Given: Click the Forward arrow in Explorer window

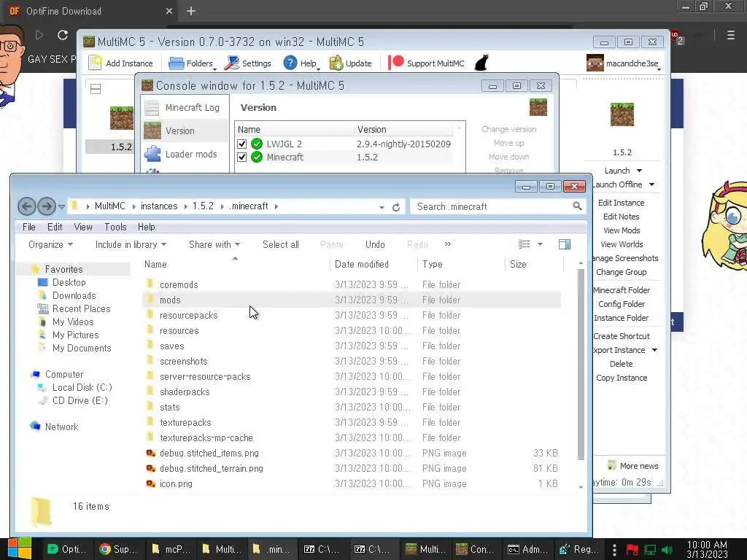Looking at the screenshot, I should [46, 206].
